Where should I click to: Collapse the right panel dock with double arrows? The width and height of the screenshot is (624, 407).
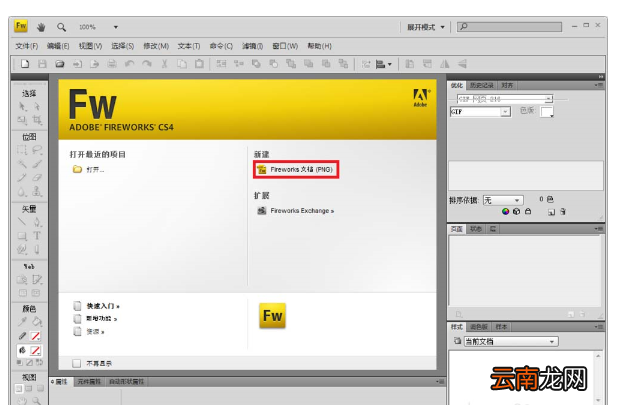pos(601,76)
